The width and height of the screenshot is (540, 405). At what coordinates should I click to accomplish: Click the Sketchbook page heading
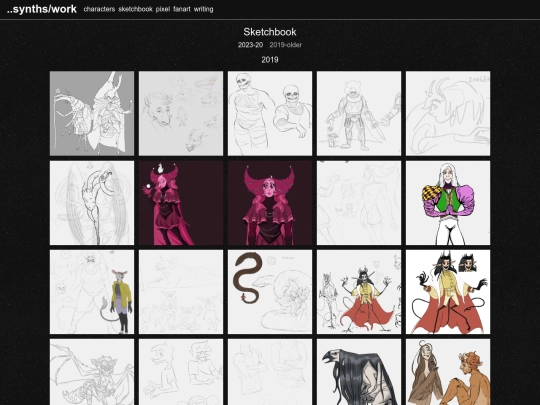(270, 32)
